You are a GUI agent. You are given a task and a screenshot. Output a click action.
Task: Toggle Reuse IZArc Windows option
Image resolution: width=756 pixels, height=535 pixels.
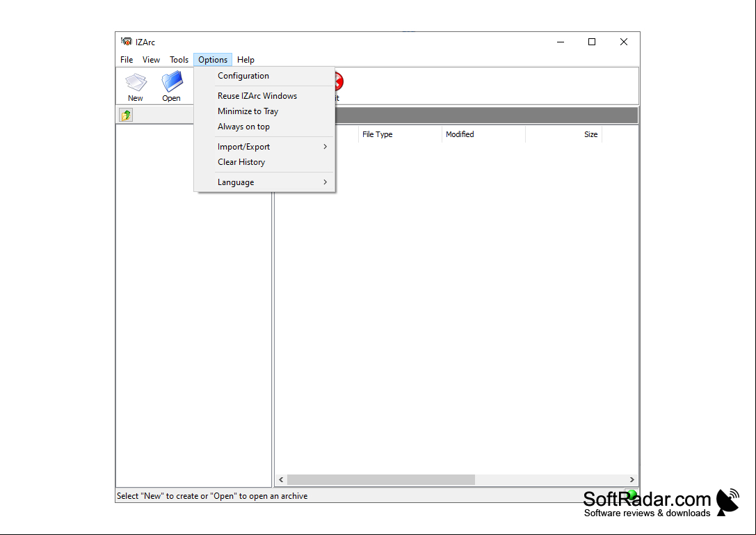point(264,96)
